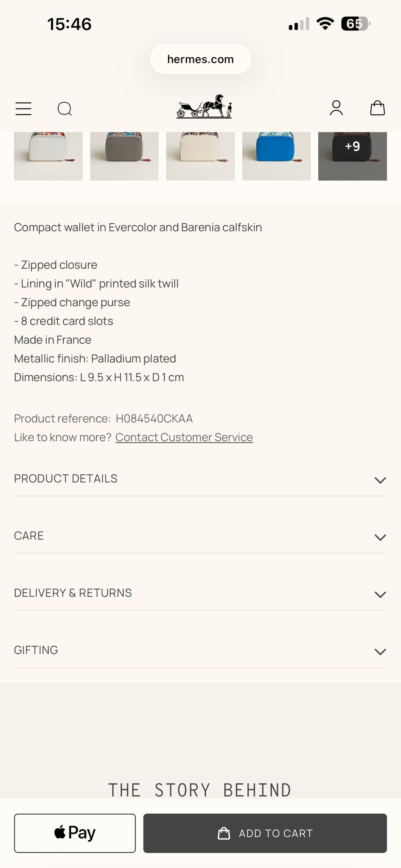
Task: Go to Hermès carriage logo home
Action: 204,107
